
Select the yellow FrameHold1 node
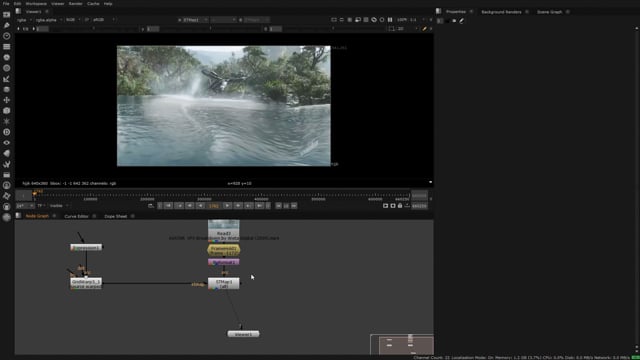click(224, 250)
